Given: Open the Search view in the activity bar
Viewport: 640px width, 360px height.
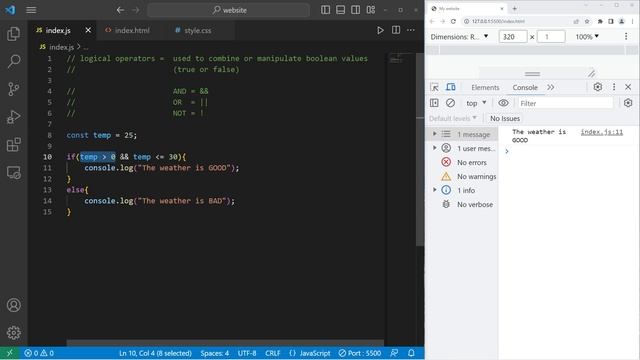Looking at the screenshot, I should point(13,61).
